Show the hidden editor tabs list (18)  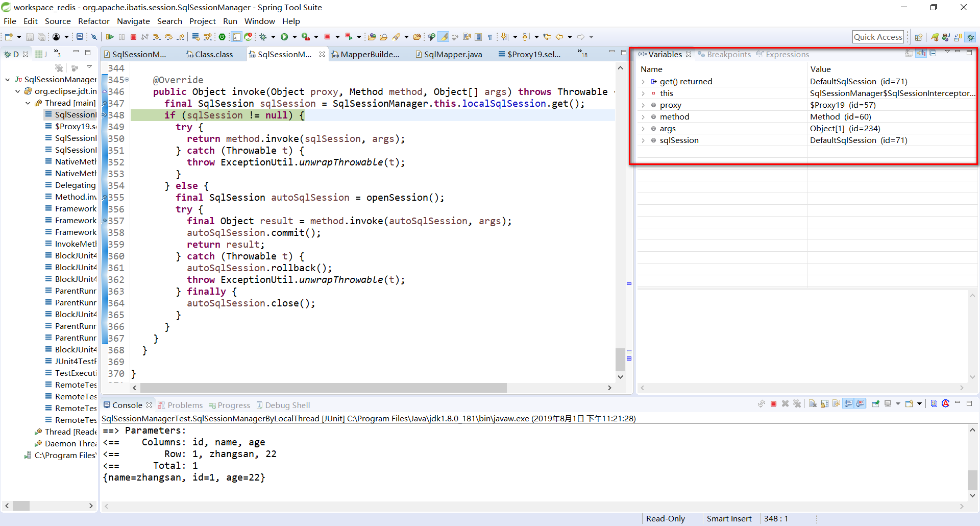pos(582,53)
